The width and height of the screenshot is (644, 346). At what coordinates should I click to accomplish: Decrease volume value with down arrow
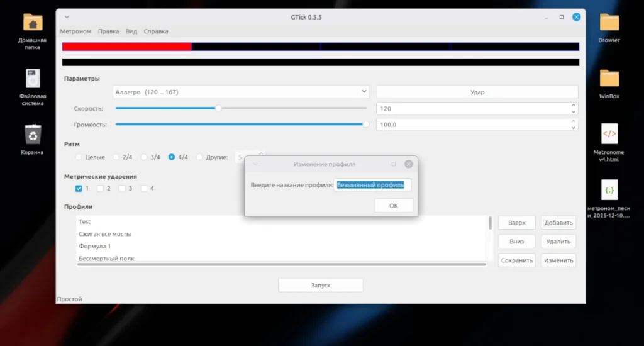574,128
